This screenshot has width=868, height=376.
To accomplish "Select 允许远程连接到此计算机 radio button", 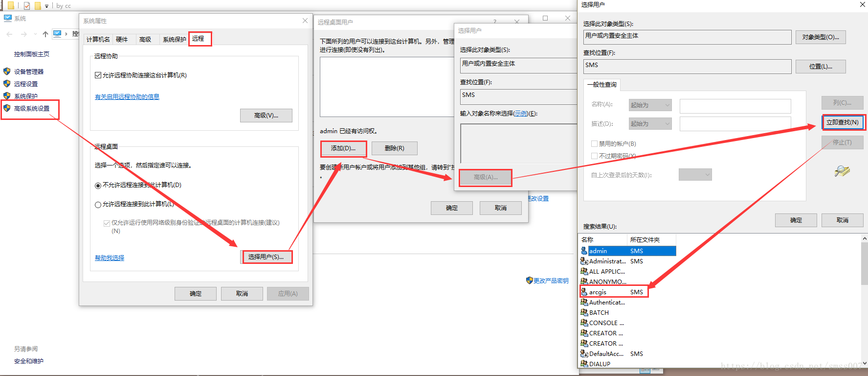I will pyautogui.click(x=98, y=205).
